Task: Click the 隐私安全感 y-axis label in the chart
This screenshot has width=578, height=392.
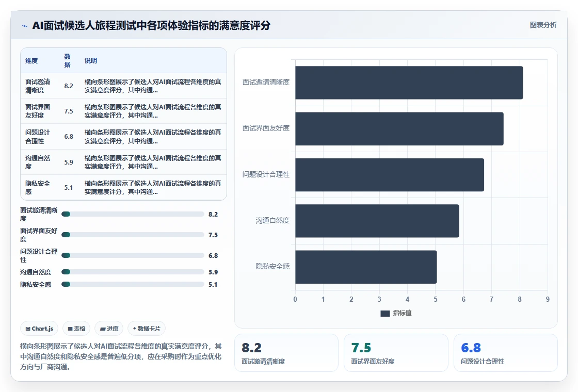Action: point(273,266)
